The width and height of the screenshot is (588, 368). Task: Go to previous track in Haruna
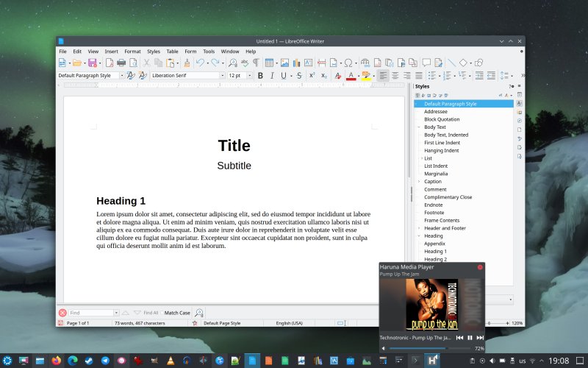459,338
